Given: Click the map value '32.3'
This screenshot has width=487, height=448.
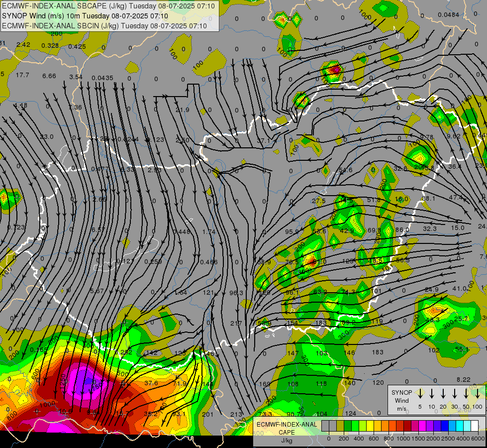Looking at the screenshot, I should 430,229.
